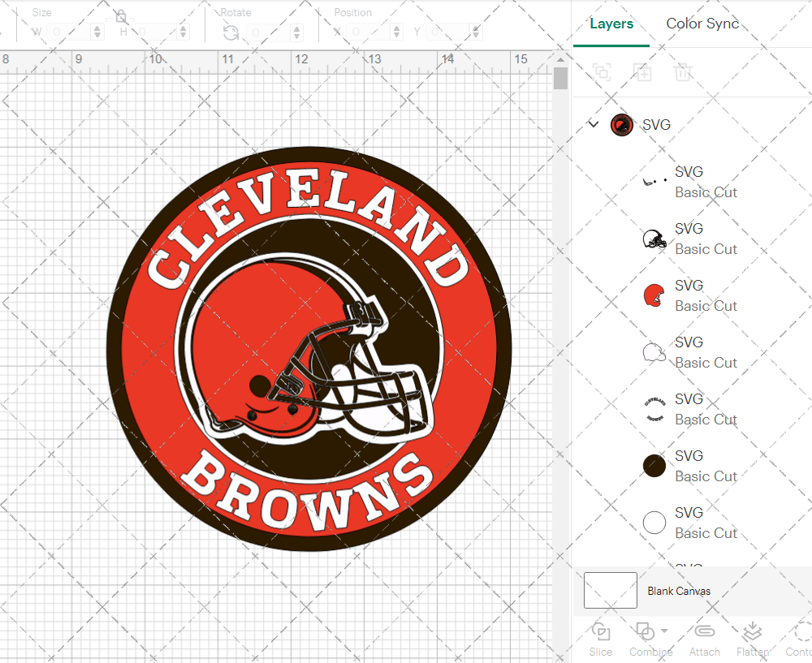812x663 pixels.
Task: Click the Rotate value field
Action: pos(268,32)
